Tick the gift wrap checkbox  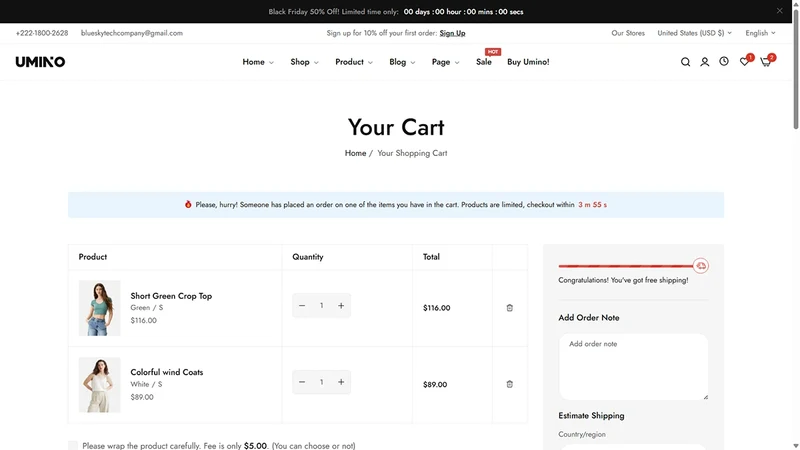73,446
